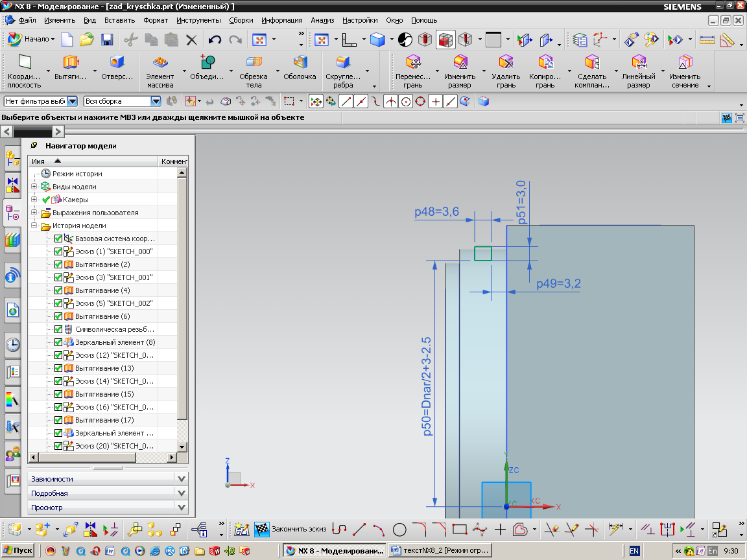Expand the Камеры tree node
Image resolution: width=747 pixels, height=560 pixels.
[34, 199]
